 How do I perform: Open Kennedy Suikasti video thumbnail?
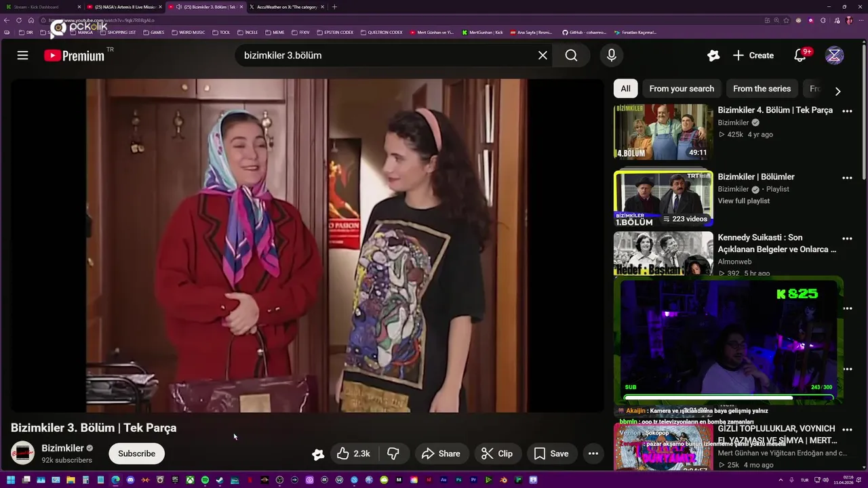(x=663, y=253)
